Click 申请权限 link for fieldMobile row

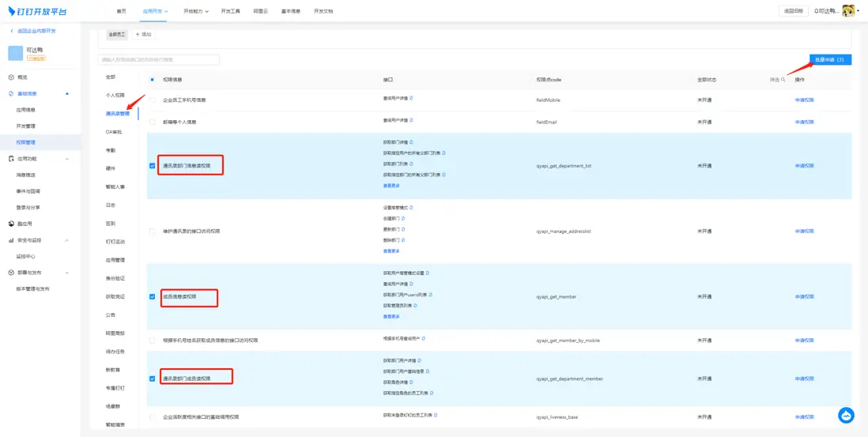[804, 100]
